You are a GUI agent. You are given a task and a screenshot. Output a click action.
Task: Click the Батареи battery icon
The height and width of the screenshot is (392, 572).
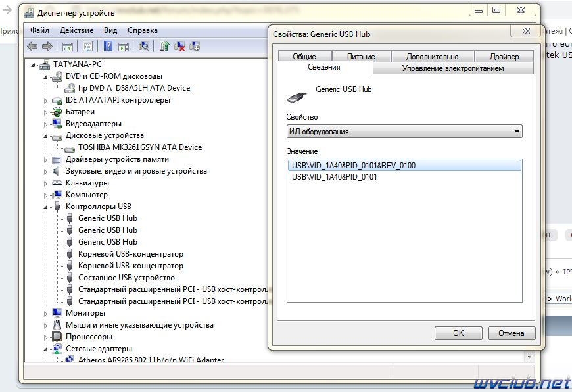click(x=57, y=112)
